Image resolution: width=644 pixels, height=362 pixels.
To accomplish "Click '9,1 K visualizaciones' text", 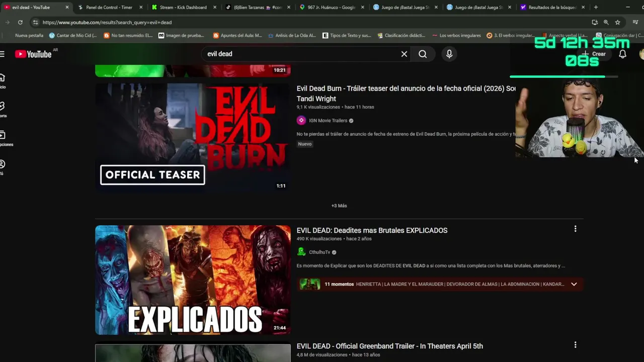I will (318, 107).
